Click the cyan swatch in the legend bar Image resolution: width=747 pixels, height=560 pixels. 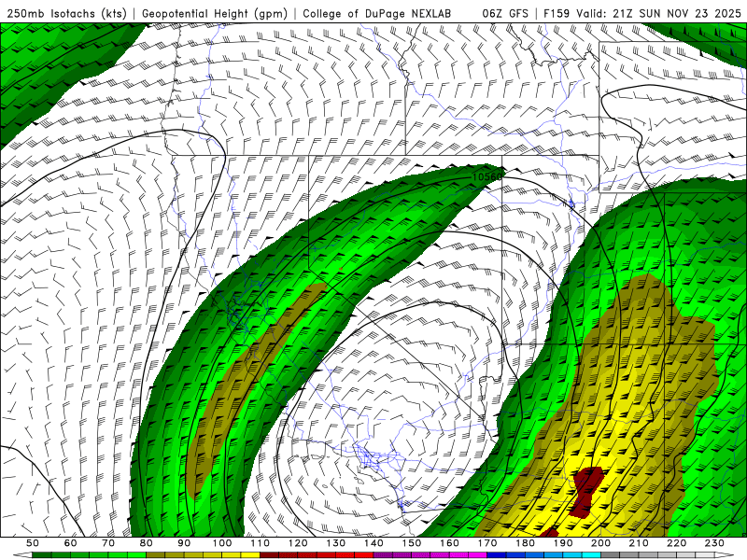coord(591,554)
